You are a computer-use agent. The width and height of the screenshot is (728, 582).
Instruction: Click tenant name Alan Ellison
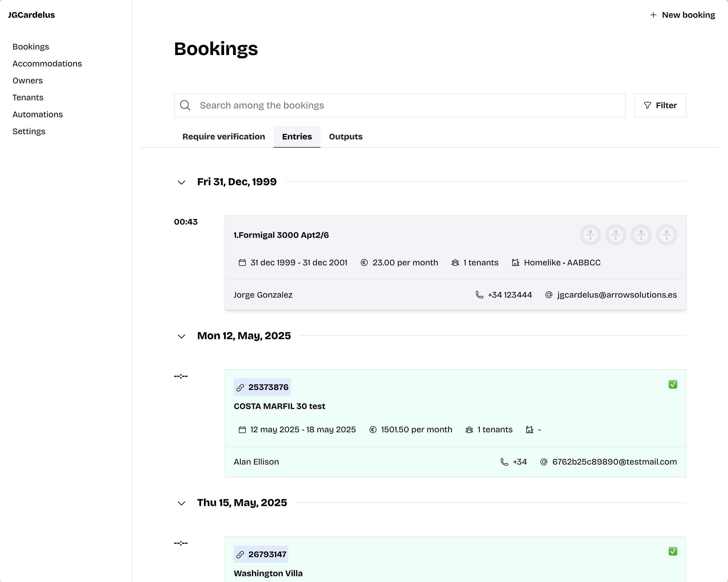pos(256,462)
